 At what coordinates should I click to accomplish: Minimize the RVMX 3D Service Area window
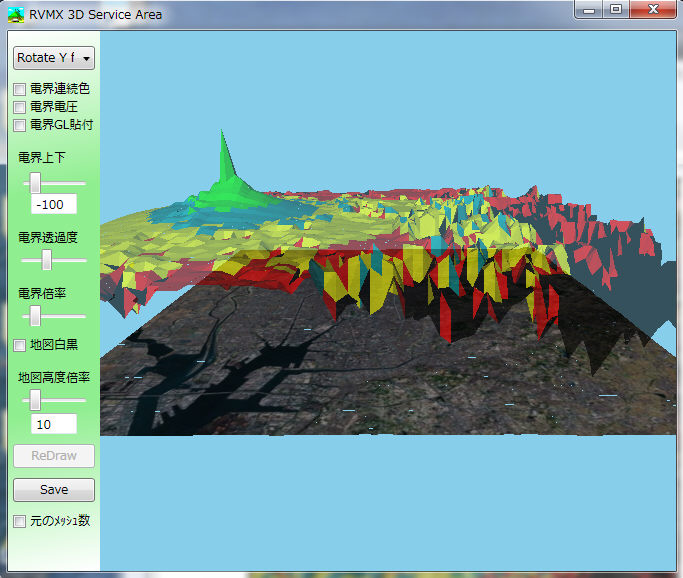pyautogui.click(x=590, y=10)
